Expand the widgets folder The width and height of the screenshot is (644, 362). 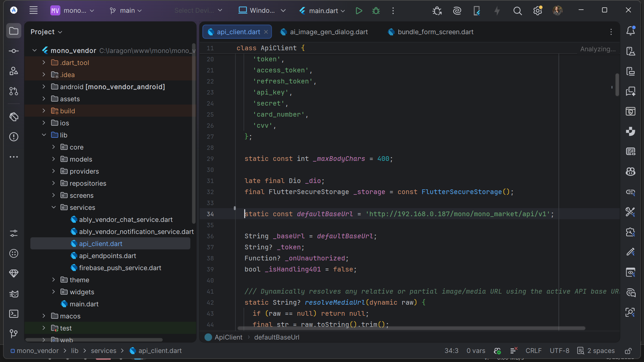click(53, 292)
